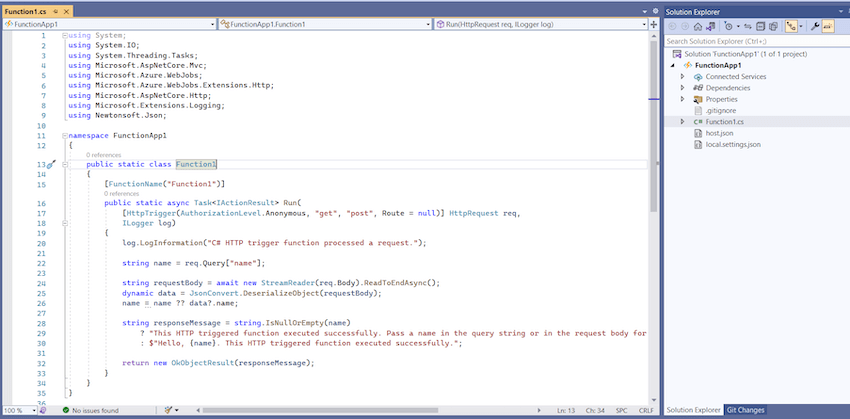
Task: Switch views using the Solution Explorer views icon
Action: click(711, 27)
